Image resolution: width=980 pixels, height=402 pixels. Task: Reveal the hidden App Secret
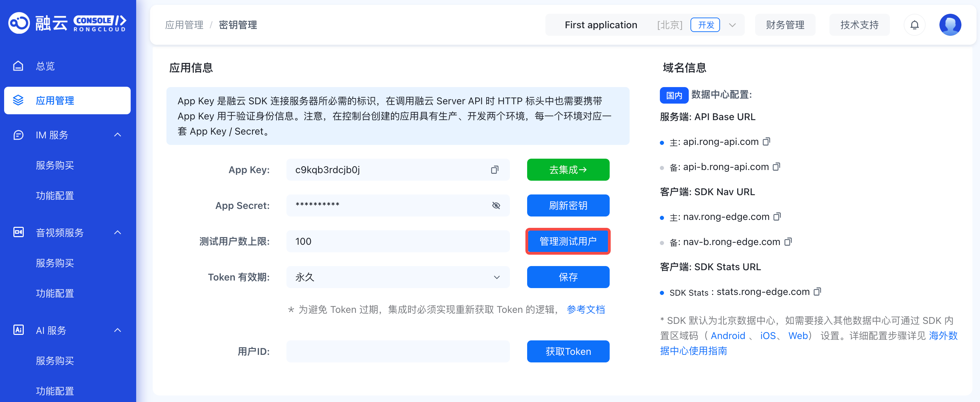(x=496, y=205)
